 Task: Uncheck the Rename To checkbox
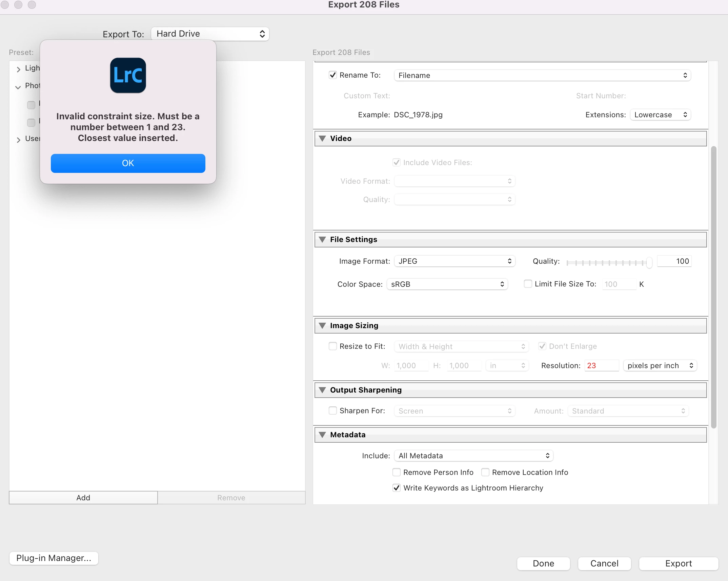333,75
